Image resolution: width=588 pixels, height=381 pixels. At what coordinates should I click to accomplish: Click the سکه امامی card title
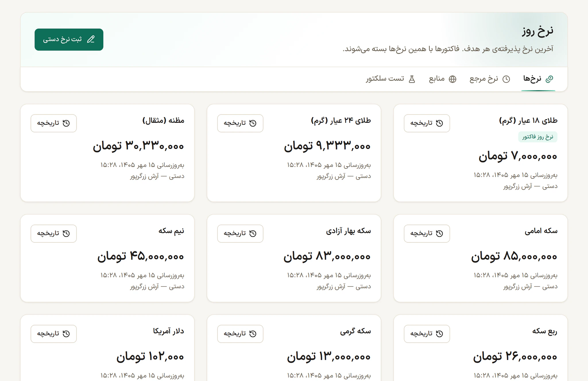(541, 231)
